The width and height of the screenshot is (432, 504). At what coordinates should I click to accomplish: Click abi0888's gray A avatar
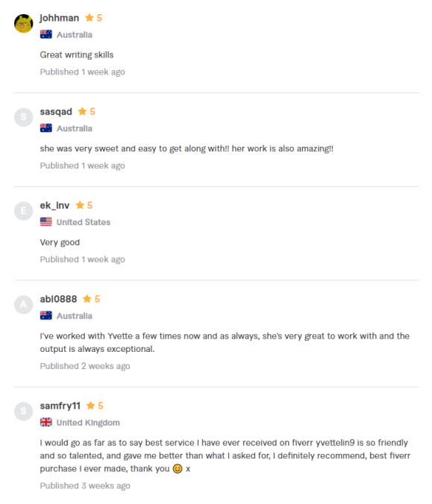[23, 304]
